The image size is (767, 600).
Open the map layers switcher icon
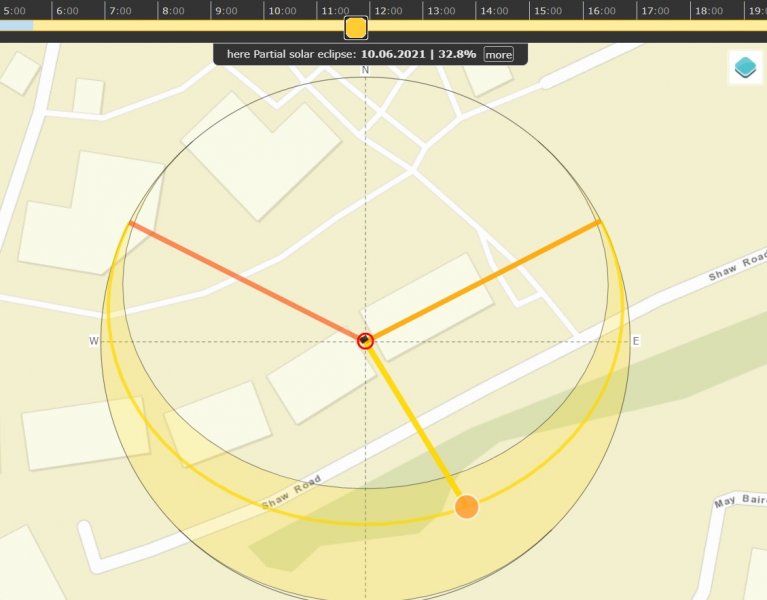click(x=745, y=68)
